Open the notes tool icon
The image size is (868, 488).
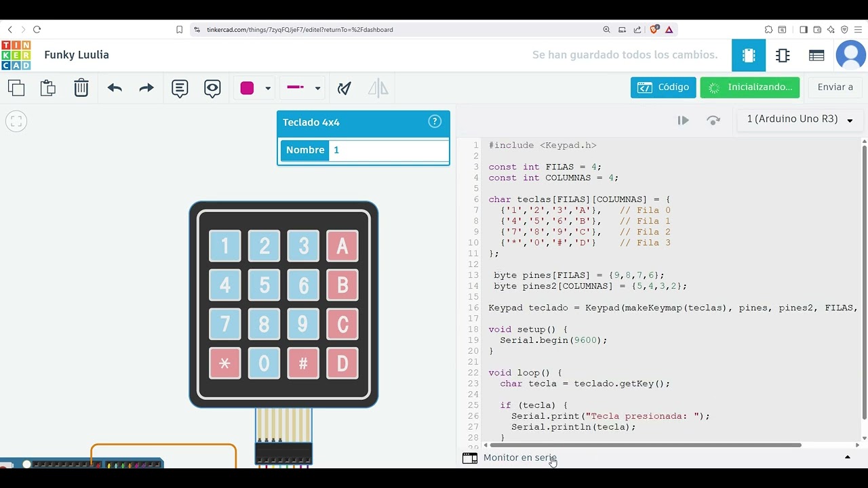180,88
